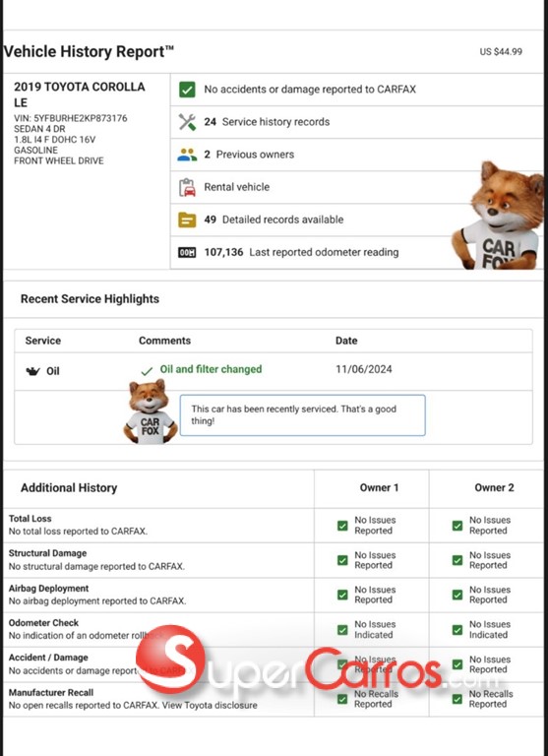Viewport: 548px width, 756px height.
Task: Click Owner 2 Structural Damage checkbox
Action: [457, 560]
